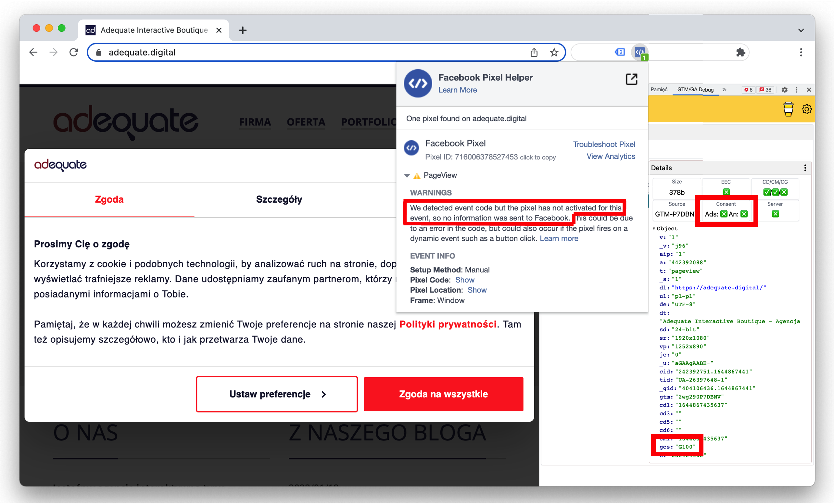The width and height of the screenshot is (834, 504).
Task: Select the gcs value "G100"
Action: click(x=685, y=447)
